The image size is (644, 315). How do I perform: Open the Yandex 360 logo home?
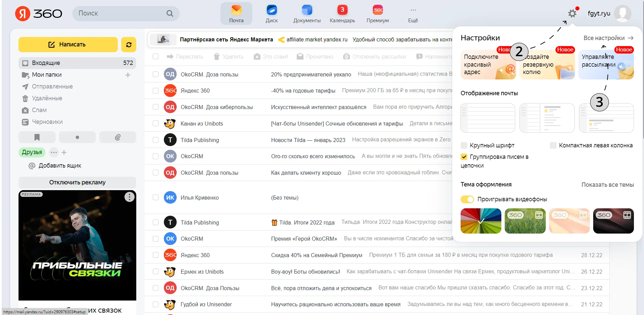39,13
